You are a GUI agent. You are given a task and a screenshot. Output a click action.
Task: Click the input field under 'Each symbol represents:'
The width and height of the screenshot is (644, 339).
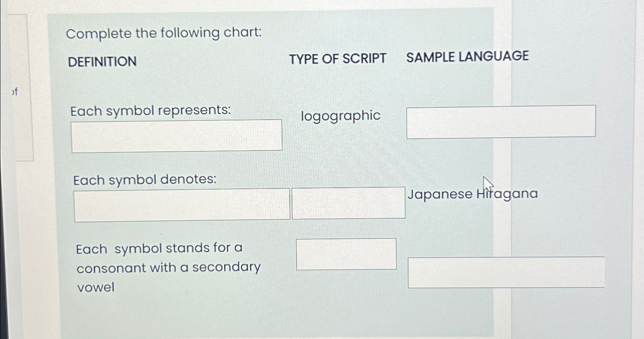click(x=176, y=135)
